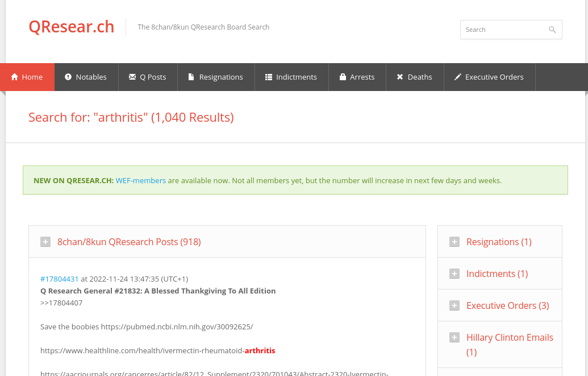Screen dimensions: 588x376
Task: Click the Search for "arthritis" results heading
Action: point(131,118)
